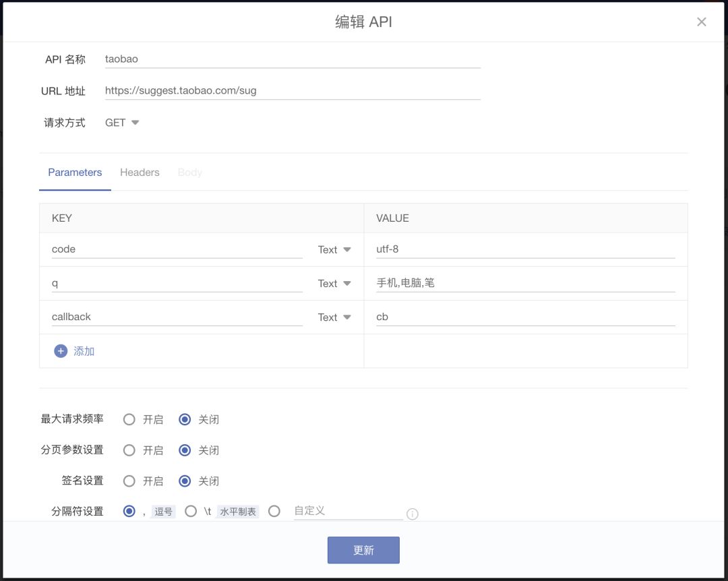Enable 签名设置 with 开启 radio
728x581 pixels.
point(129,481)
